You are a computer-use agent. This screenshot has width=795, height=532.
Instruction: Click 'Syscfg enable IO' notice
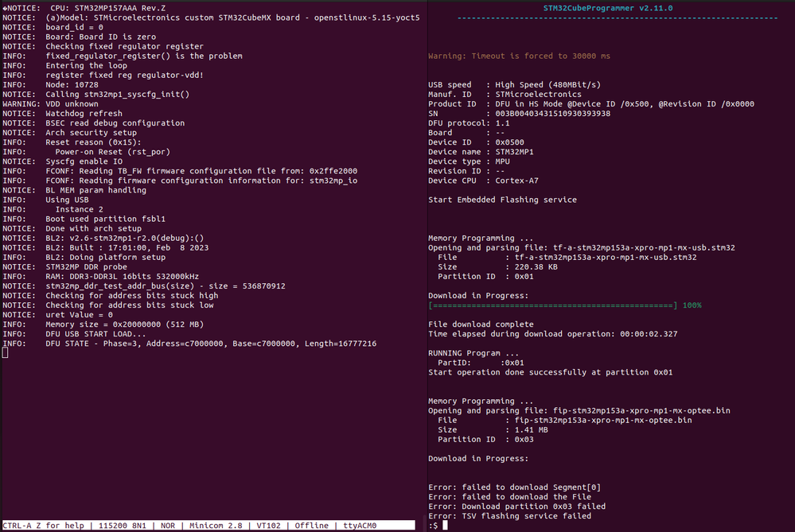(62, 161)
